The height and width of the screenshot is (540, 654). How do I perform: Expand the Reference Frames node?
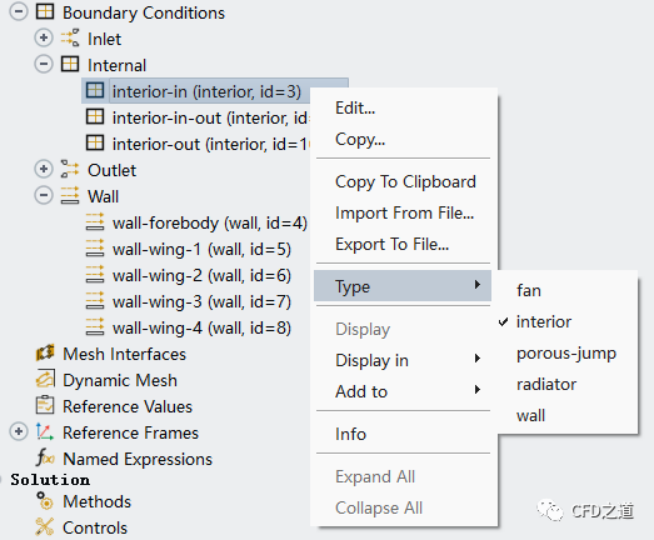pyautogui.click(x=18, y=433)
